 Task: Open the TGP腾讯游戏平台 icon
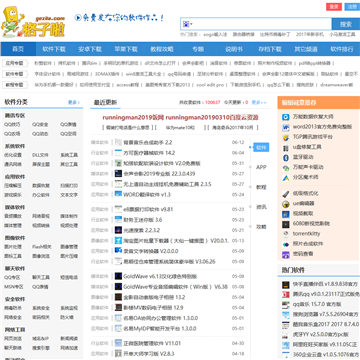pos(286,137)
